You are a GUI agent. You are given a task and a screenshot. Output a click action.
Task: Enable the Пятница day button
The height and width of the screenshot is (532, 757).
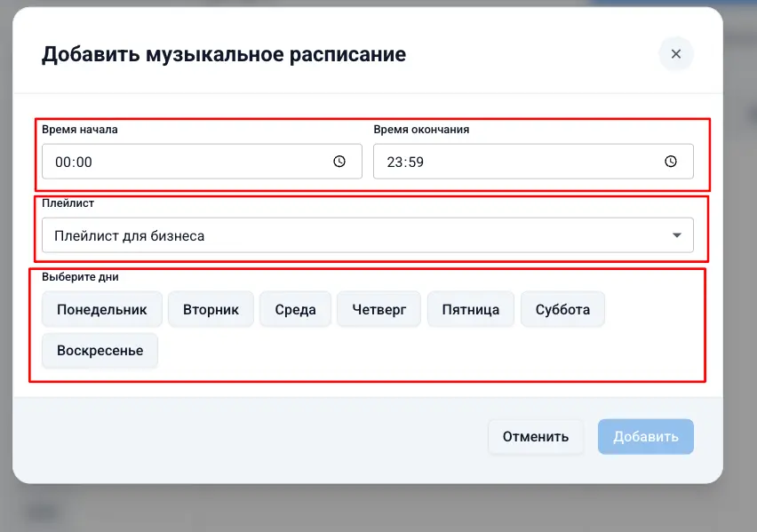[470, 310]
